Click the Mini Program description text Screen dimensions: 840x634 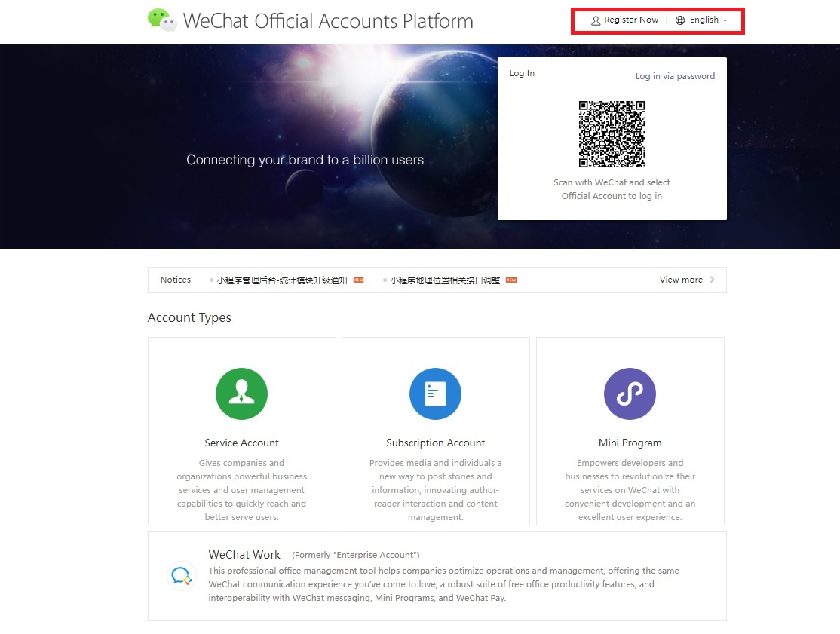coord(630,490)
